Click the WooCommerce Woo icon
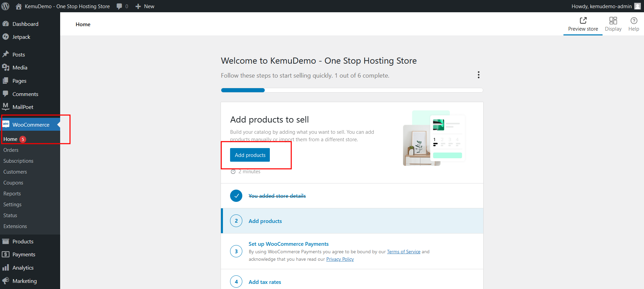Screen dimensions: 644x289 [x=6, y=125]
